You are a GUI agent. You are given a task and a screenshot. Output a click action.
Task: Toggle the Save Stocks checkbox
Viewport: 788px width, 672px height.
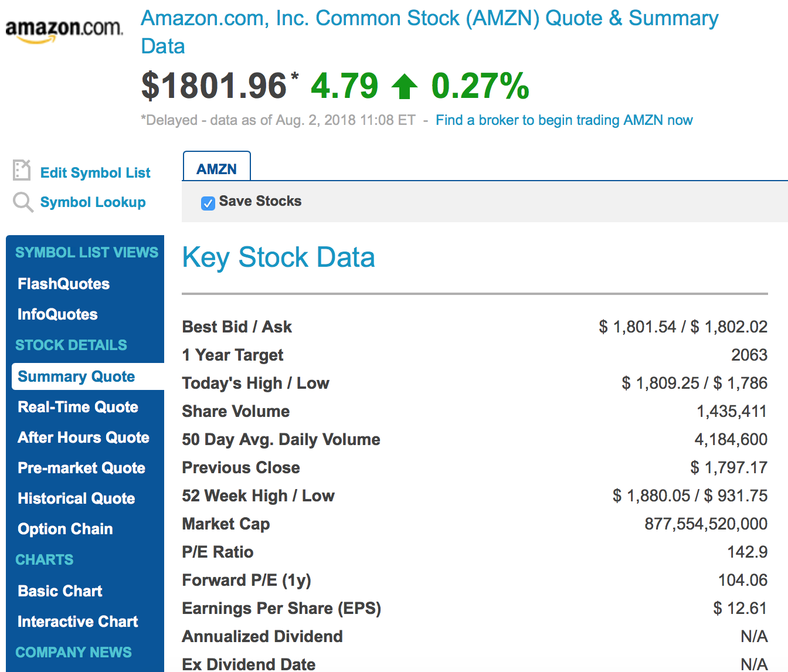[x=208, y=203]
